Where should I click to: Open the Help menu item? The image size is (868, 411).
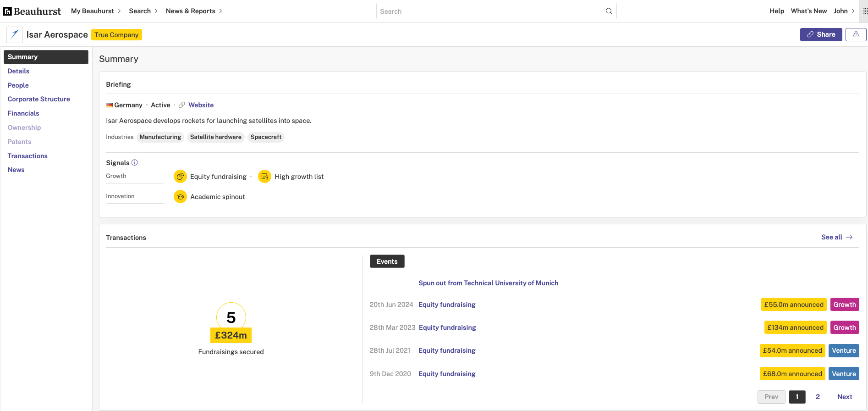(777, 11)
